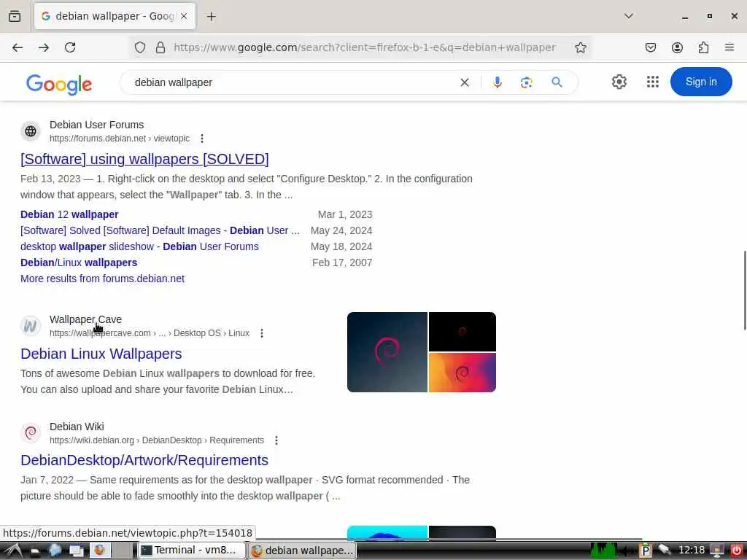Switch to debian wallpaper taskbar window
The image size is (747, 560).
pyautogui.click(x=302, y=551)
